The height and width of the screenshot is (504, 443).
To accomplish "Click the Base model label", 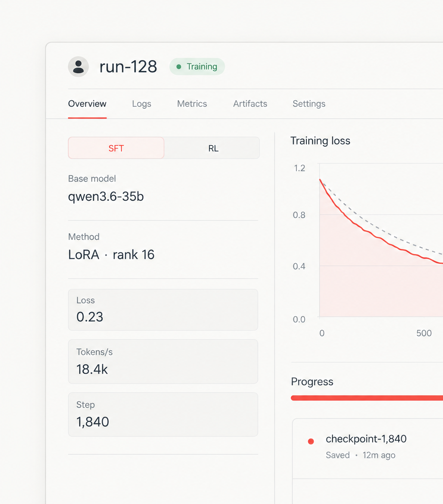I will click(92, 179).
